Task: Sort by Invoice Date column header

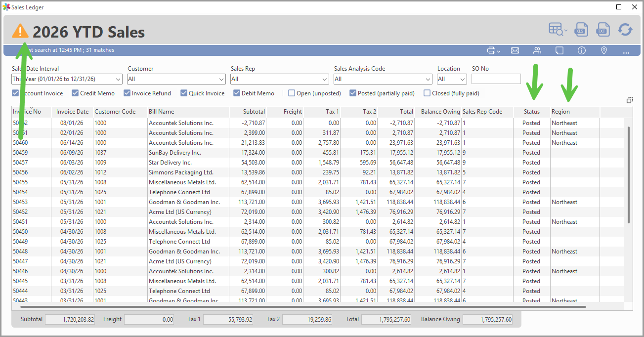Action: pyautogui.click(x=72, y=112)
